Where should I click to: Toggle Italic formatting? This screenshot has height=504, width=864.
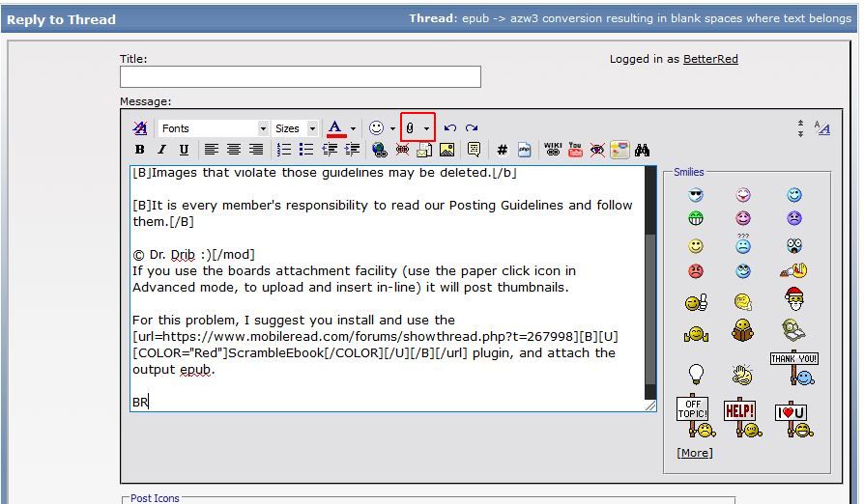coord(162,150)
